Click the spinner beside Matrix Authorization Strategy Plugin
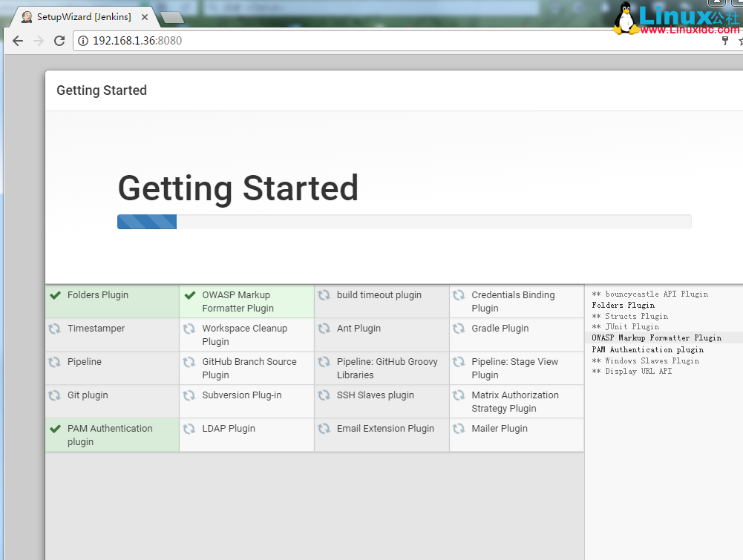Viewport: 743px width, 560px height. pyautogui.click(x=459, y=395)
